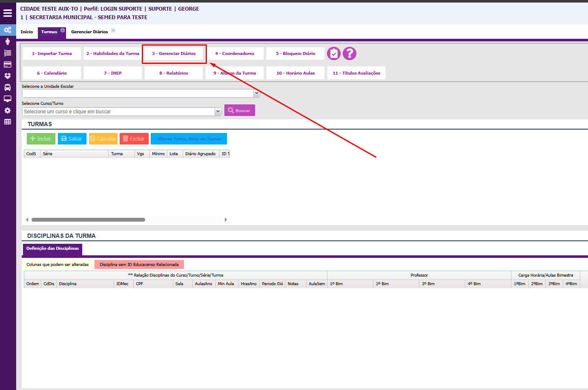Viewport: 588px width, 390px height.
Task: Open the person icon sidebar section
Action: [x=8, y=41]
